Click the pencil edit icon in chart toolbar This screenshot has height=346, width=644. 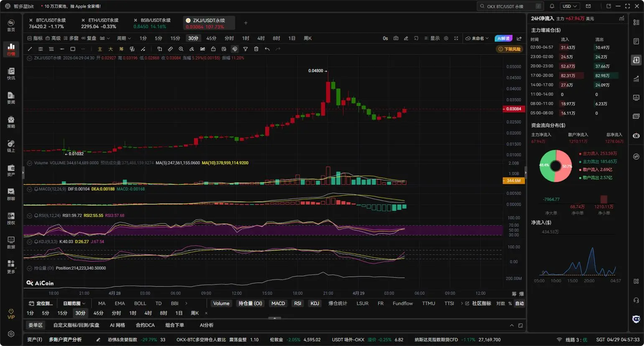pyautogui.click(x=406, y=38)
